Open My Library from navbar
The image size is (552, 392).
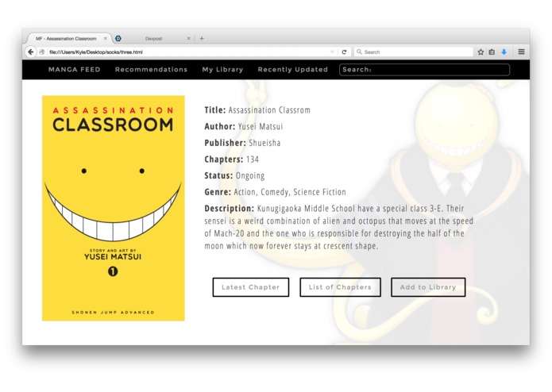tap(222, 70)
